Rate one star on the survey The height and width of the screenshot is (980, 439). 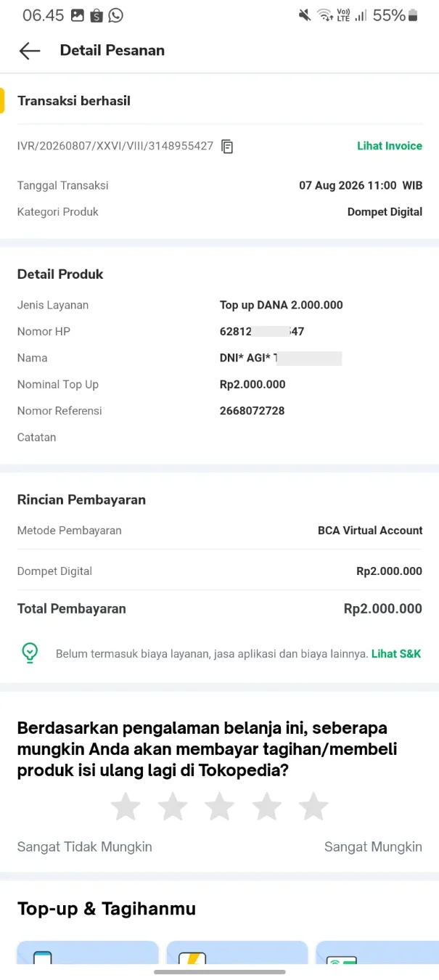click(x=126, y=807)
